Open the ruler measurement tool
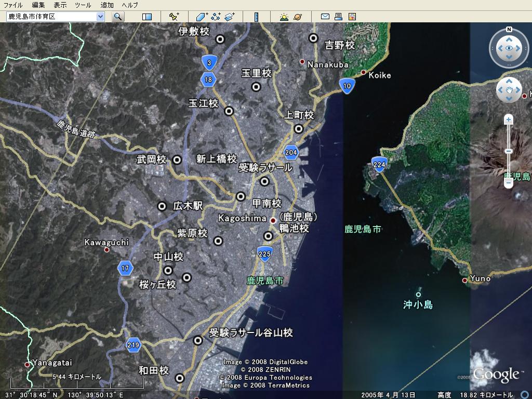Viewport: 532px width, 399px height. click(257, 17)
